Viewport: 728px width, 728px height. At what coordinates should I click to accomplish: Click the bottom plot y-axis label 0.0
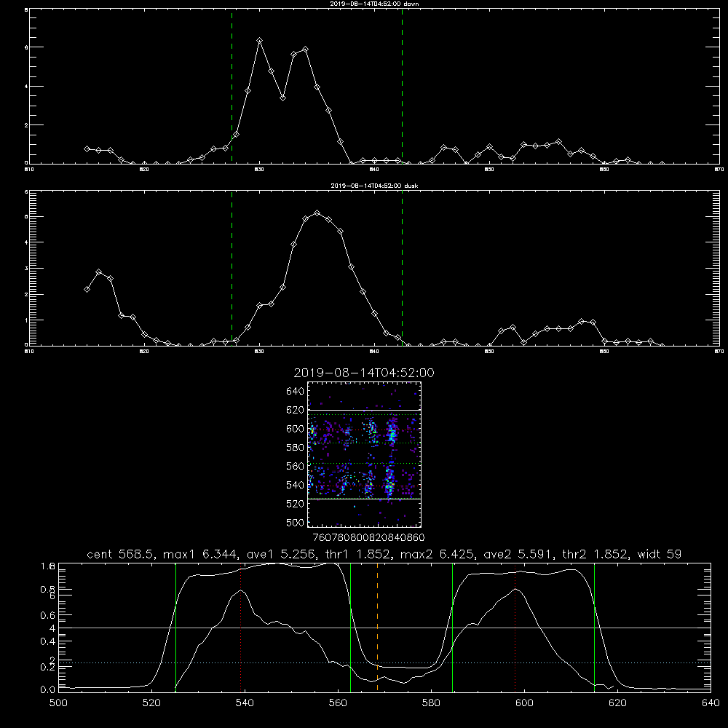click(x=48, y=689)
